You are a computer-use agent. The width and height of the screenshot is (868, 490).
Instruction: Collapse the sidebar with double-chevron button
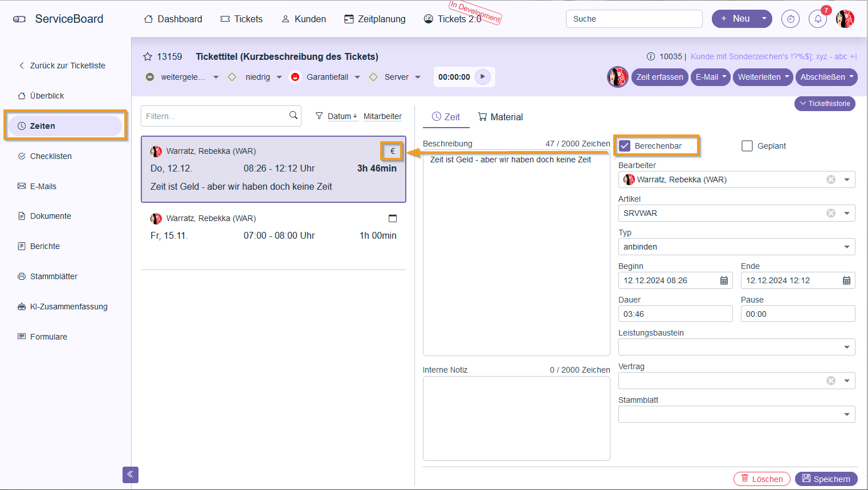131,475
